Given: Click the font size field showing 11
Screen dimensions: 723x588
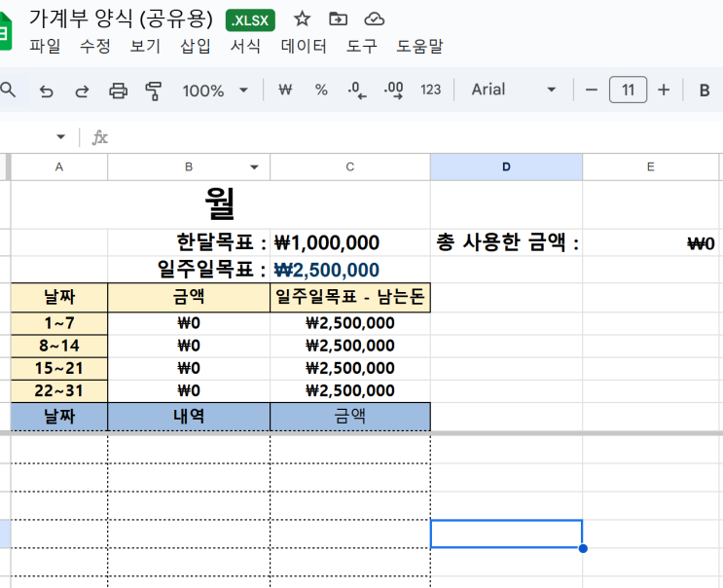Looking at the screenshot, I should [628, 90].
